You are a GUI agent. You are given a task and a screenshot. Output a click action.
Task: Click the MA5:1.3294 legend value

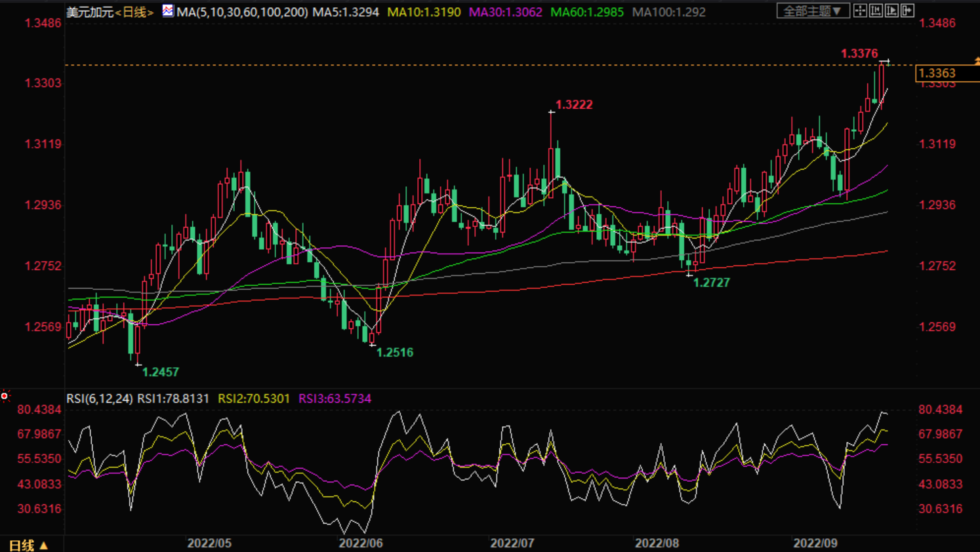346,12
